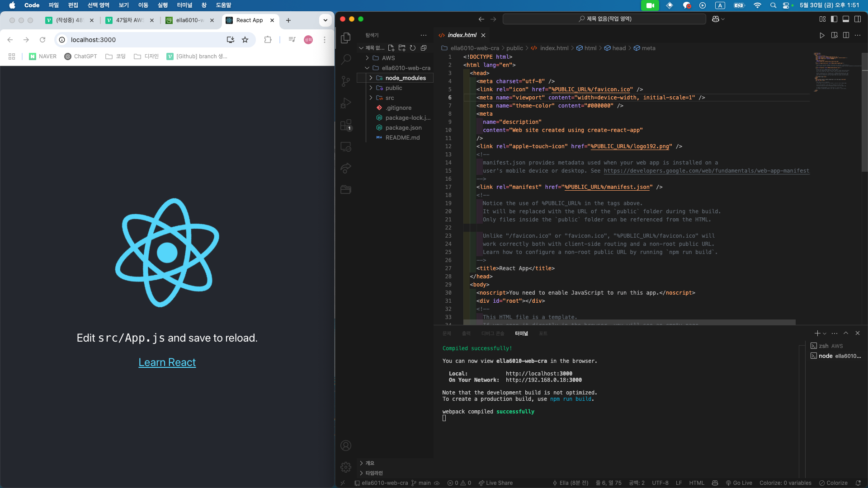Open the ChatGPT bookmark
This screenshot has width=868, height=488.
[x=81, y=56]
